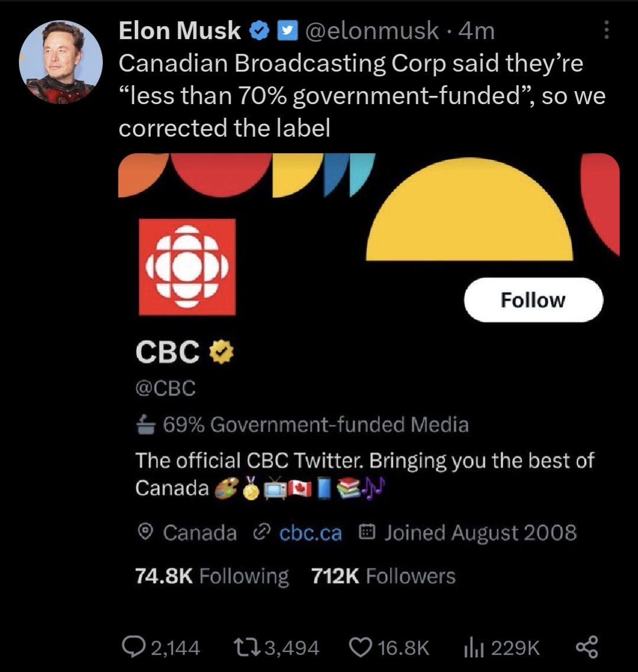View CBC's 74.8K Following list

click(212, 576)
